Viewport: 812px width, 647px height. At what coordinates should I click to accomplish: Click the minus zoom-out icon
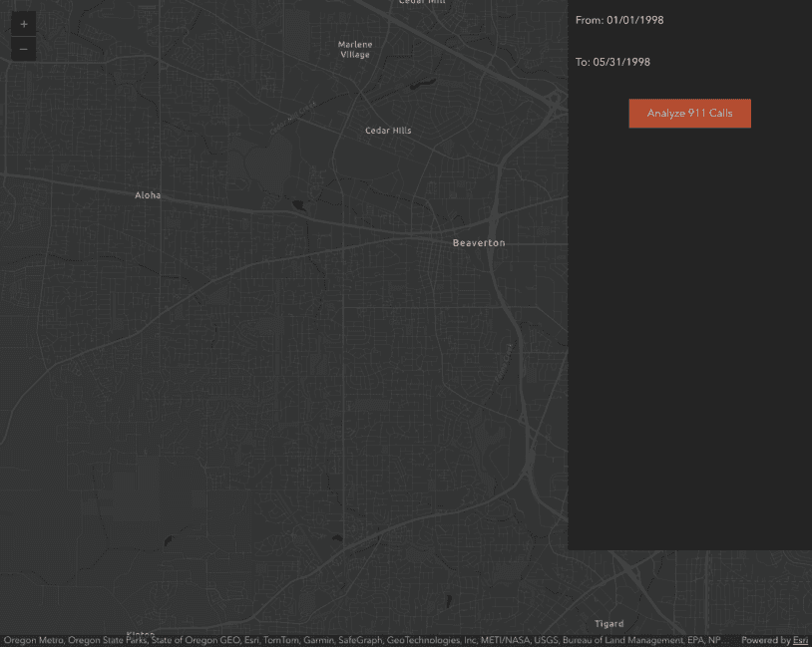click(x=23, y=48)
